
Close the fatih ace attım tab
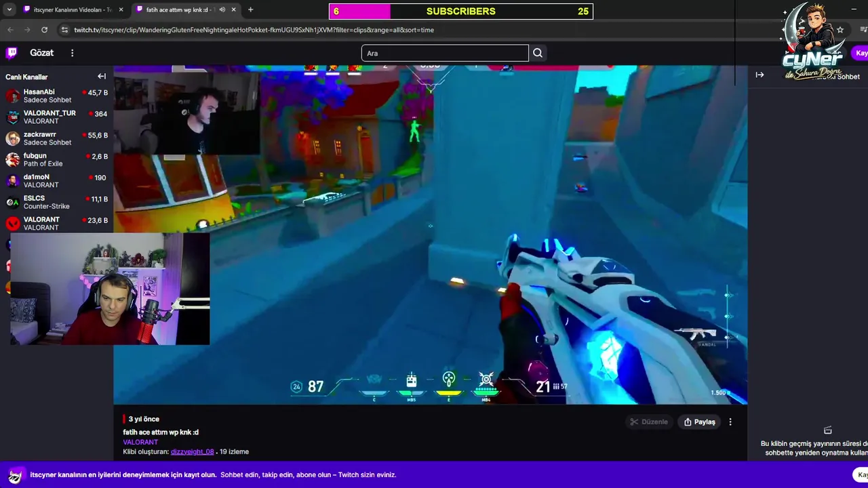pyautogui.click(x=234, y=9)
